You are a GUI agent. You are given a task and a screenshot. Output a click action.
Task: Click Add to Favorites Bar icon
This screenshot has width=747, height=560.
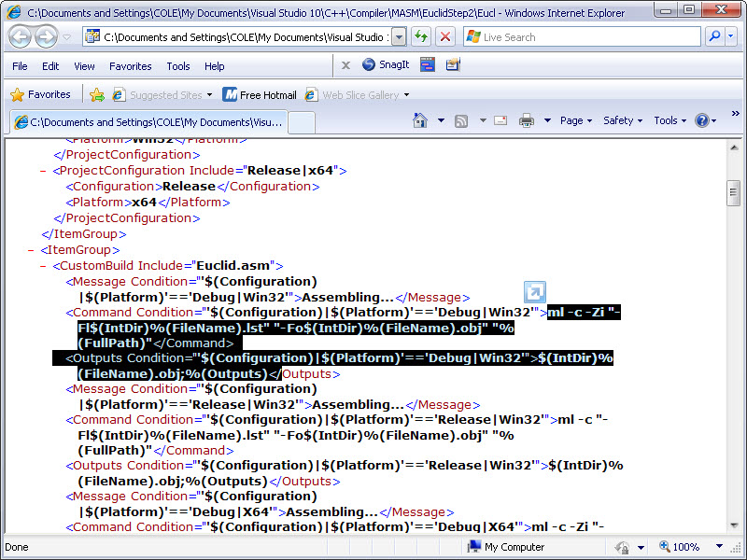[97, 95]
